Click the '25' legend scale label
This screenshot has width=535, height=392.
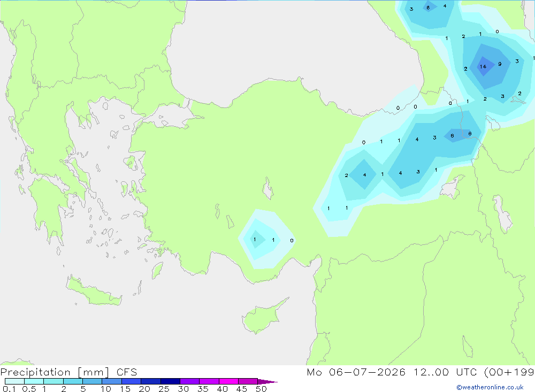[164, 389]
